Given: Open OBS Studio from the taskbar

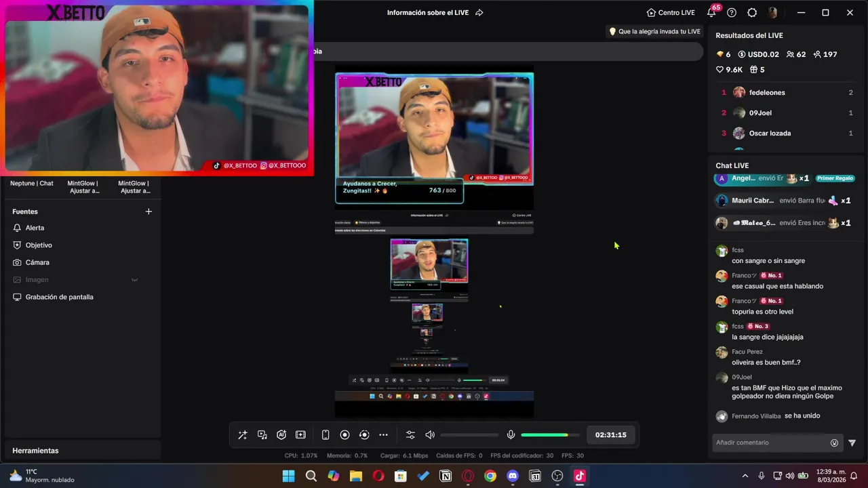Looking at the screenshot, I should point(557,476).
